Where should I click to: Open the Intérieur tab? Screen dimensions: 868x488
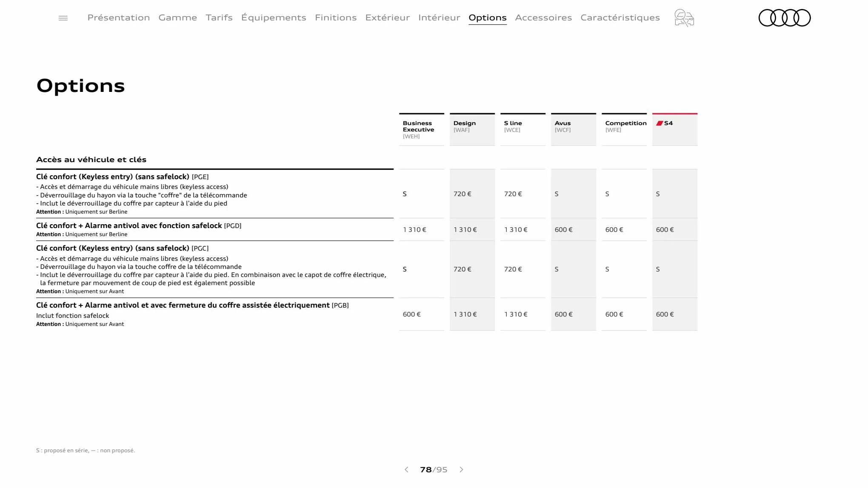tap(439, 17)
